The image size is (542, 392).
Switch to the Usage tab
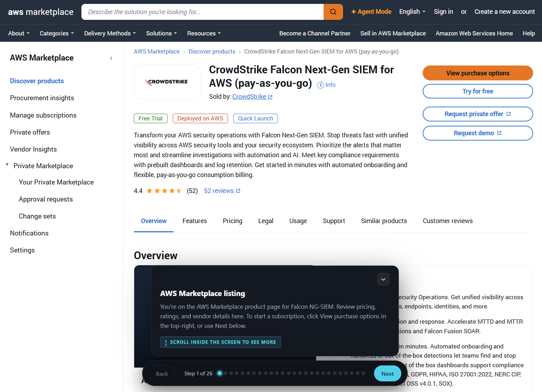[x=298, y=221]
